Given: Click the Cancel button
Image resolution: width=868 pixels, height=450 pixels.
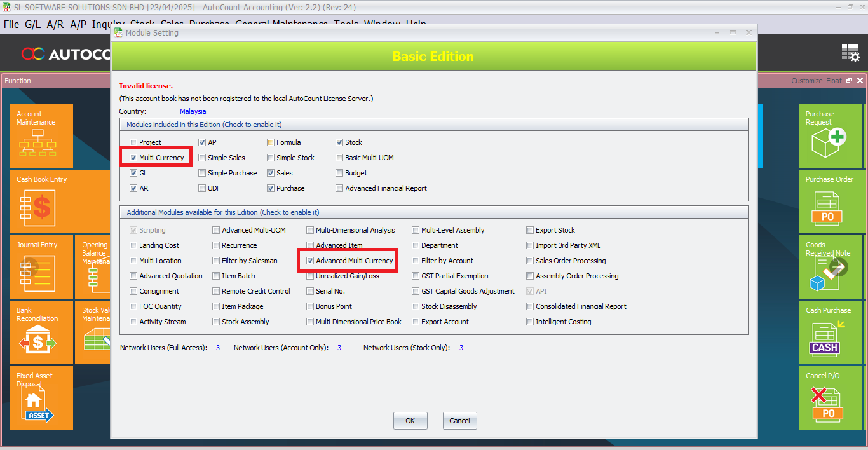Looking at the screenshot, I should point(460,421).
